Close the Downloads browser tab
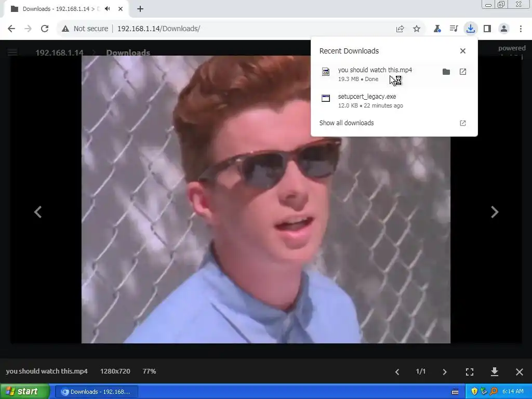This screenshot has height=399, width=532. click(121, 9)
